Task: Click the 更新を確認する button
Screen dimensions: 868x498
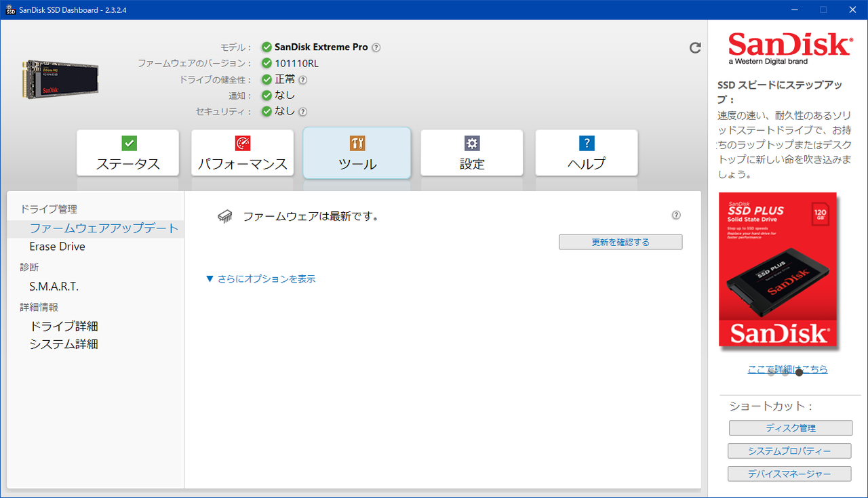Action: 620,242
